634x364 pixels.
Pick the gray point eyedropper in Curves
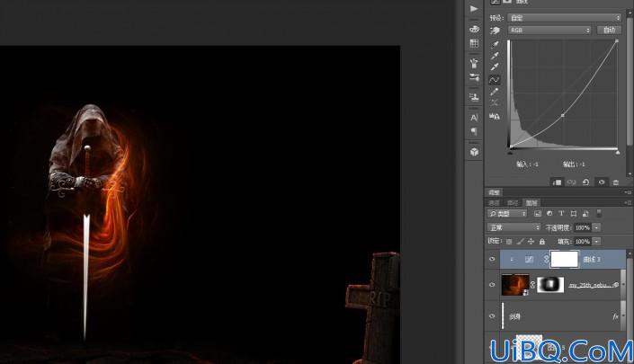click(x=495, y=56)
